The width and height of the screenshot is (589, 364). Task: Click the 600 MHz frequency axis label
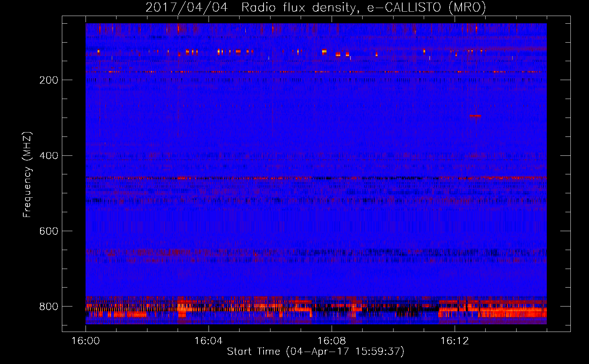49,231
